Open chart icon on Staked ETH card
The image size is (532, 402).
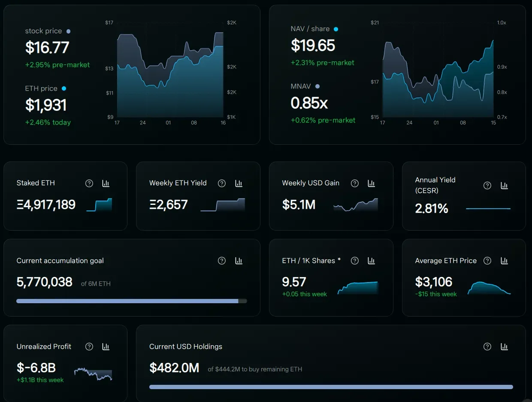106,183
